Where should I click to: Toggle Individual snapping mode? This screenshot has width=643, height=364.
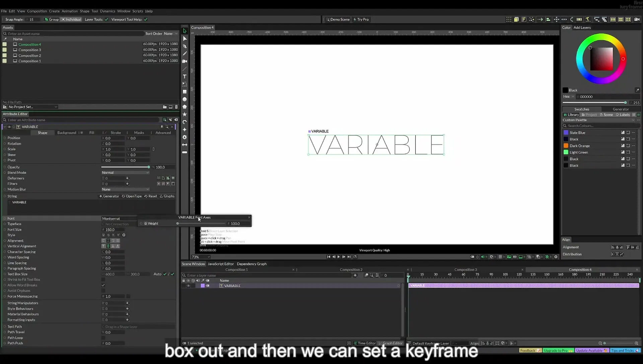pos(71,19)
